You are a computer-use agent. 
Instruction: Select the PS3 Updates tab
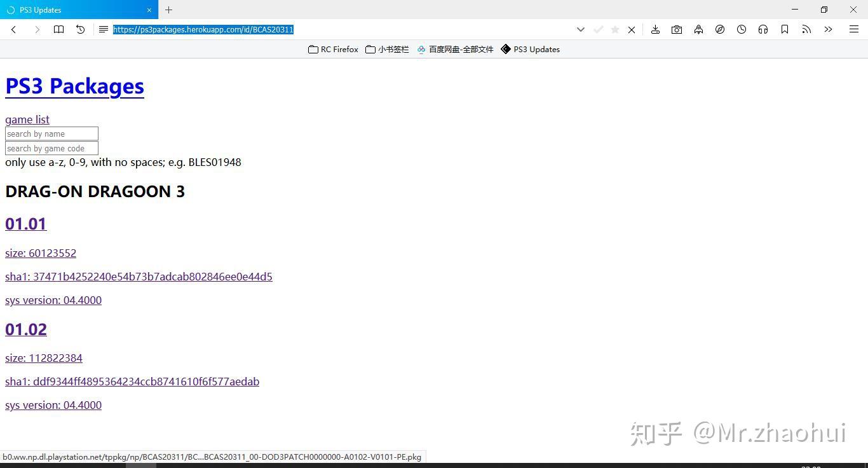[79, 10]
